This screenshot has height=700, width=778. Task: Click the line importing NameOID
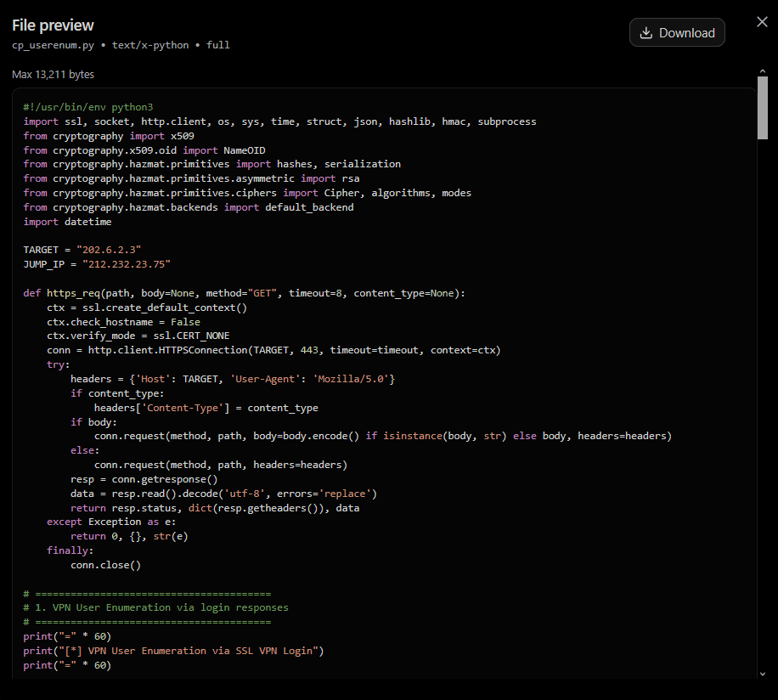coord(144,150)
